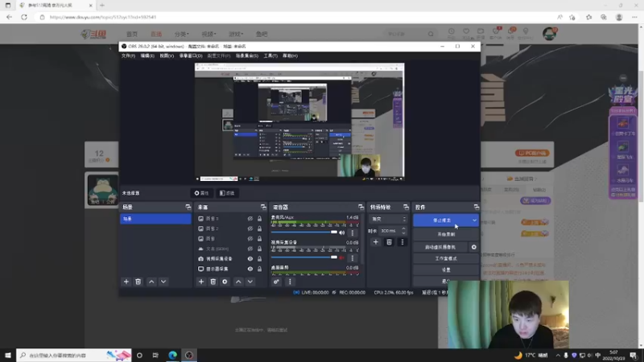Open virtual camera settings gear icon
The width and height of the screenshot is (644, 362).
pyautogui.click(x=473, y=247)
